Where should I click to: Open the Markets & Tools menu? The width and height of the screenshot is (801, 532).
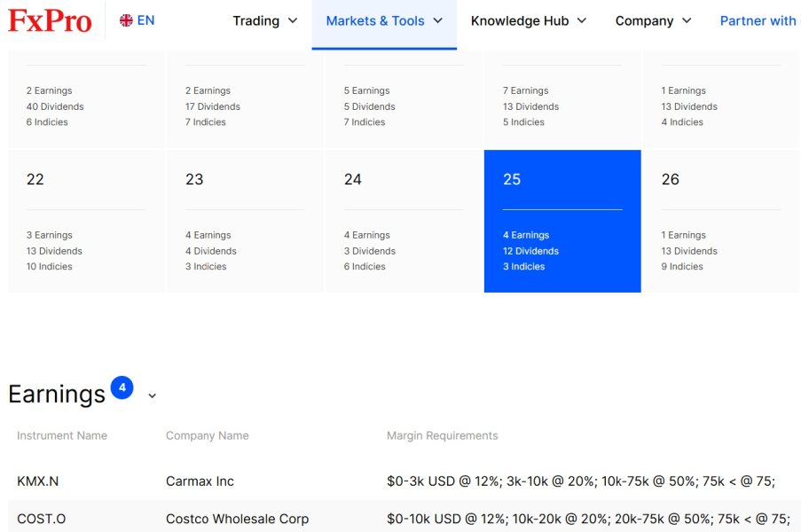(375, 21)
